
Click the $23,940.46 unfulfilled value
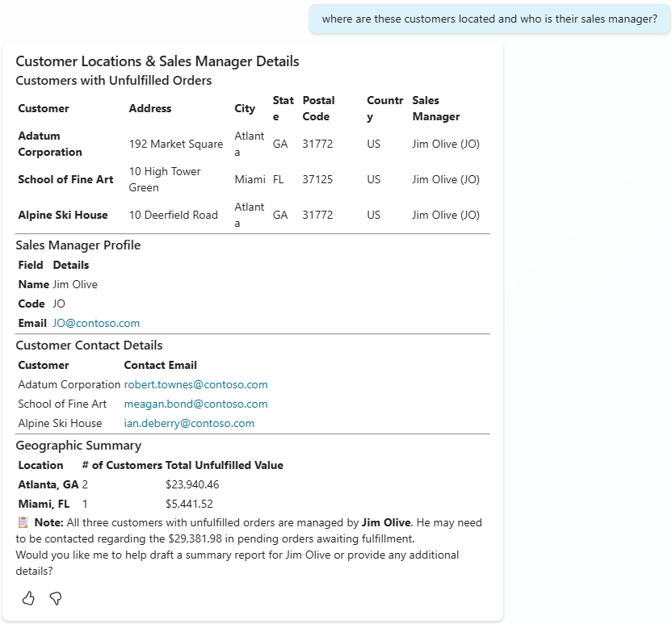coord(192,484)
